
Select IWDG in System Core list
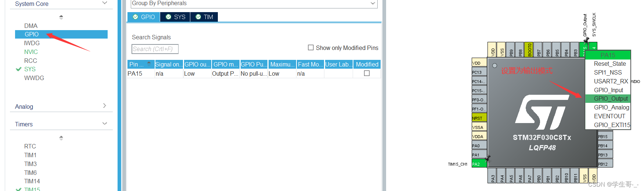point(32,43)
